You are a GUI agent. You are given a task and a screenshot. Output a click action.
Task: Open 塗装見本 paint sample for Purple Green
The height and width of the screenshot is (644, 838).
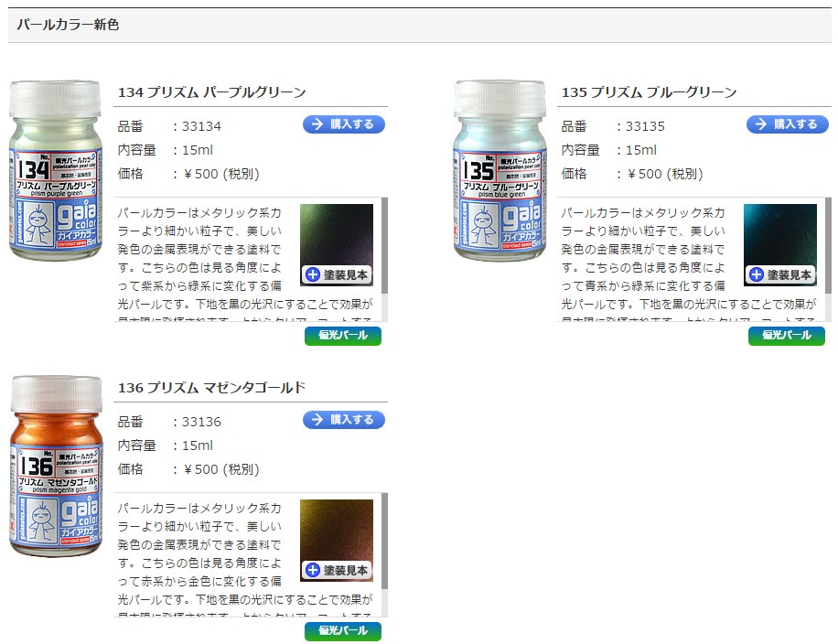click(x=338, y=274)
